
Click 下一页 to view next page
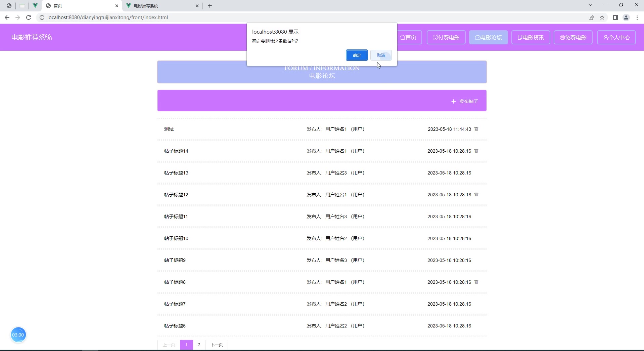217,345
